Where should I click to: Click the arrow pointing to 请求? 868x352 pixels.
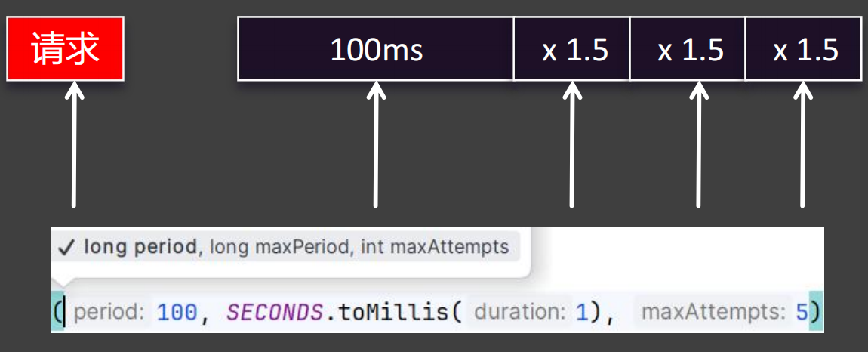coord(74,145)
